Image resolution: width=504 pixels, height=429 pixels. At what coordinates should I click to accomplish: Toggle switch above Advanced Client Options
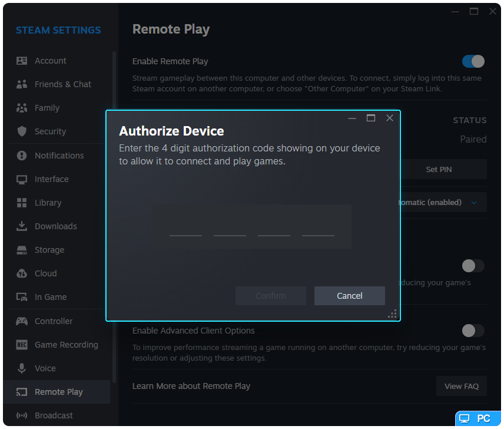click(473, 266)
